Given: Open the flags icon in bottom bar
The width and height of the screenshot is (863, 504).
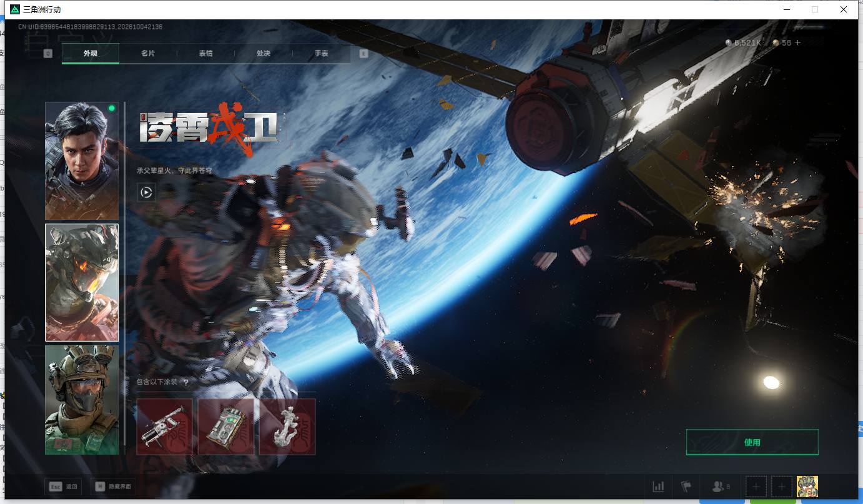Looking at the screenshot, I should 686,487.
